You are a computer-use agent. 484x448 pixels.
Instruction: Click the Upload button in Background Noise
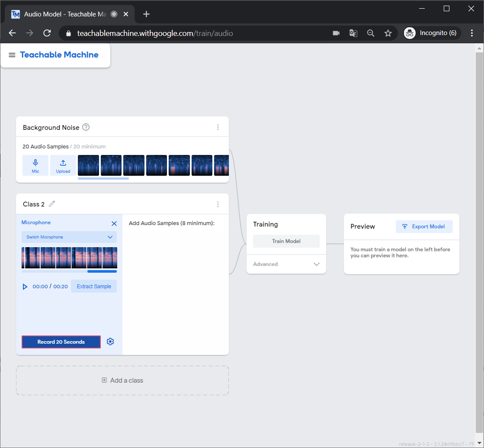pos(63,166)
